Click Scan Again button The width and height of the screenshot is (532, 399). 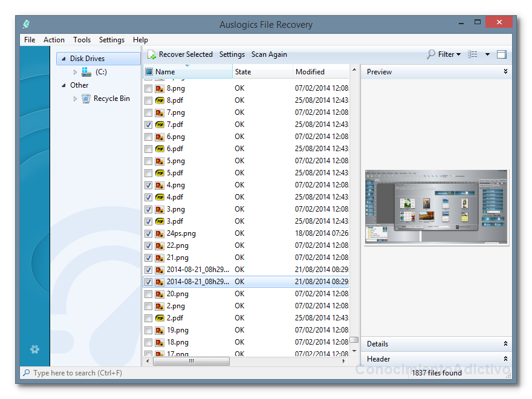click(x=269, y=54)
